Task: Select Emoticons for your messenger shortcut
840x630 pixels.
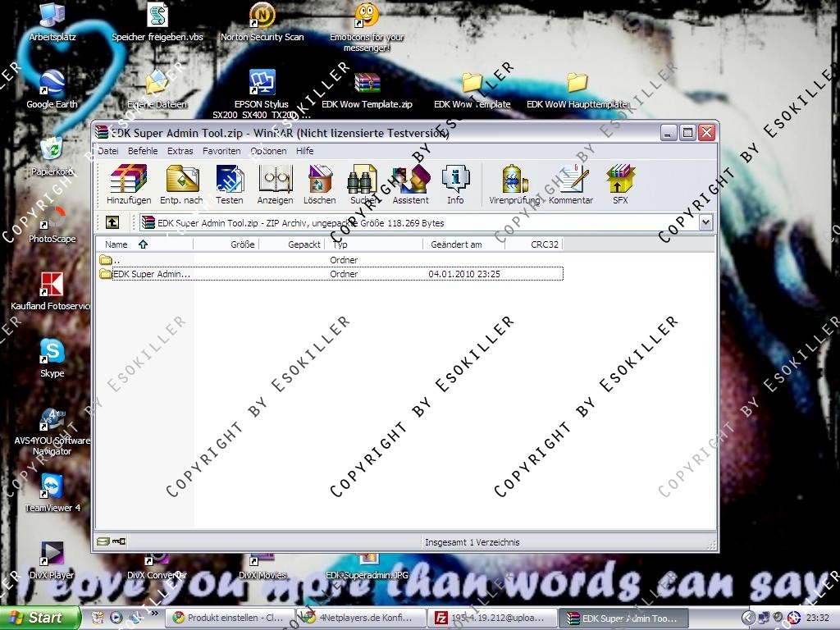Action: 367,28
